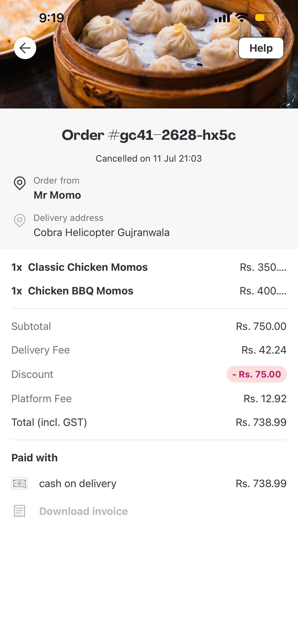Tap the battery status icon
This screenshot has width=298, height=644.
tap(265, 18)
